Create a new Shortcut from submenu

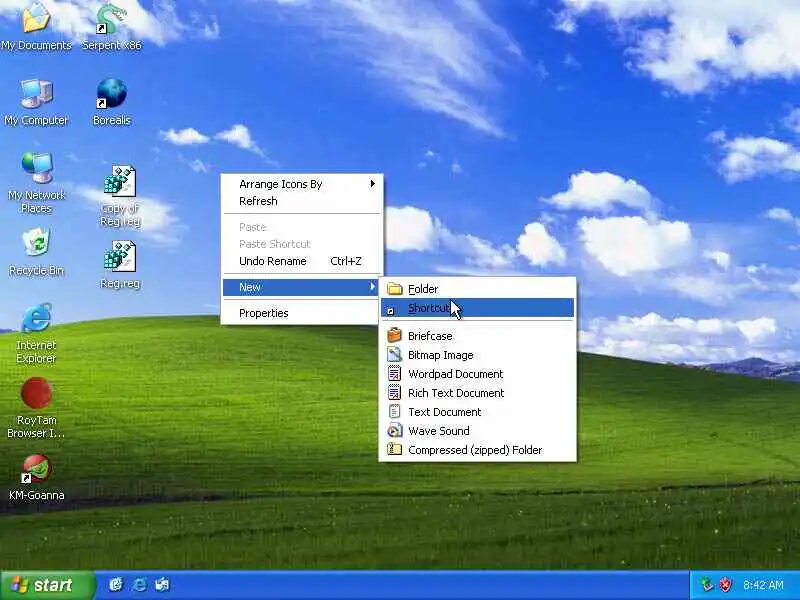pos(478,308)
